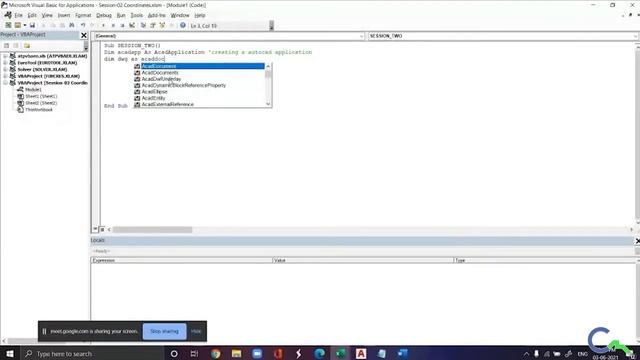Click autocomplete list scroll up arrow

(x=268, y=66)
